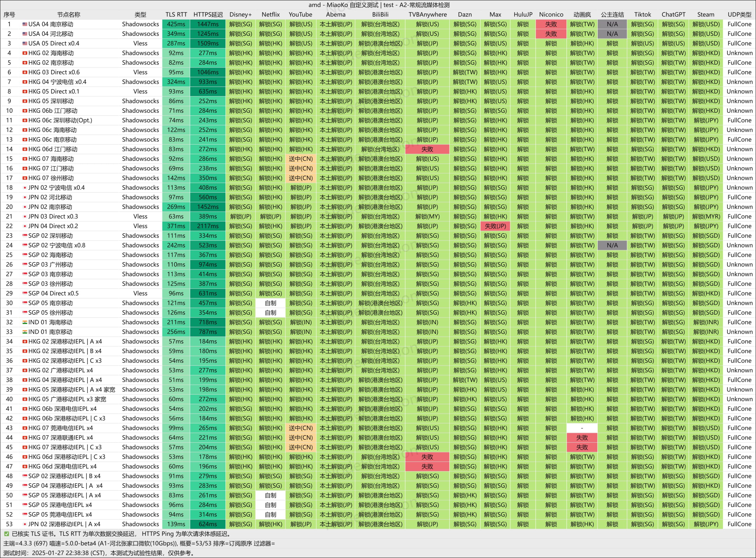Click the Hong Kong flag beside HKG 07 深港联通IEPL x4

point(25,438)
